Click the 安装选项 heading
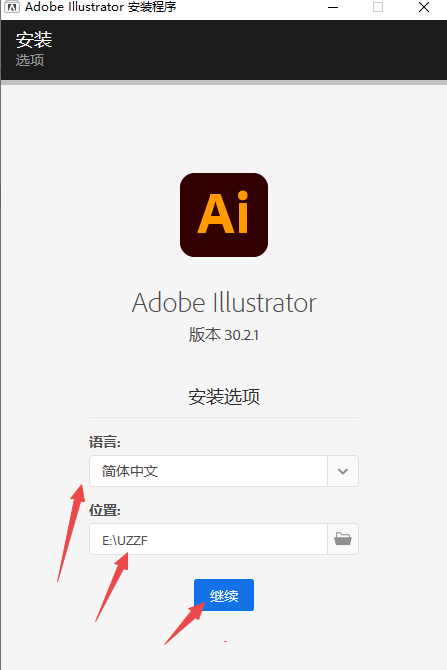Screen dimensions: 447x670 click(224, 397)
